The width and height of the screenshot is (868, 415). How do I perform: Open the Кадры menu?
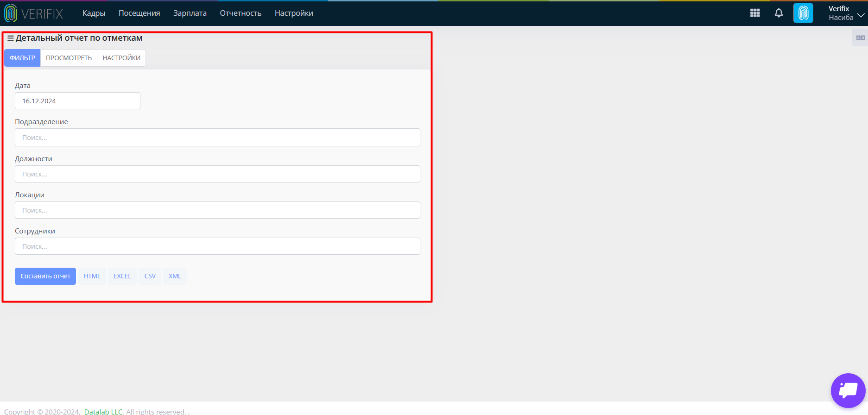94,13
